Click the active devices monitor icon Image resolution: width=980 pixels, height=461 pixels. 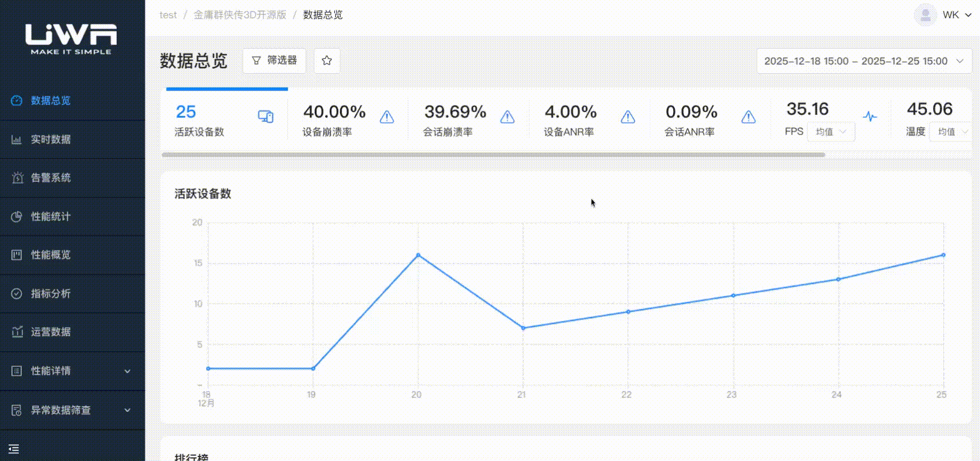coord(266,117)
